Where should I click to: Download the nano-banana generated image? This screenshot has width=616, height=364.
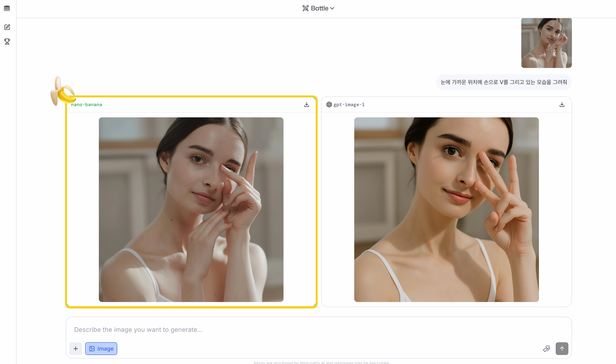(x=306, y=105)
